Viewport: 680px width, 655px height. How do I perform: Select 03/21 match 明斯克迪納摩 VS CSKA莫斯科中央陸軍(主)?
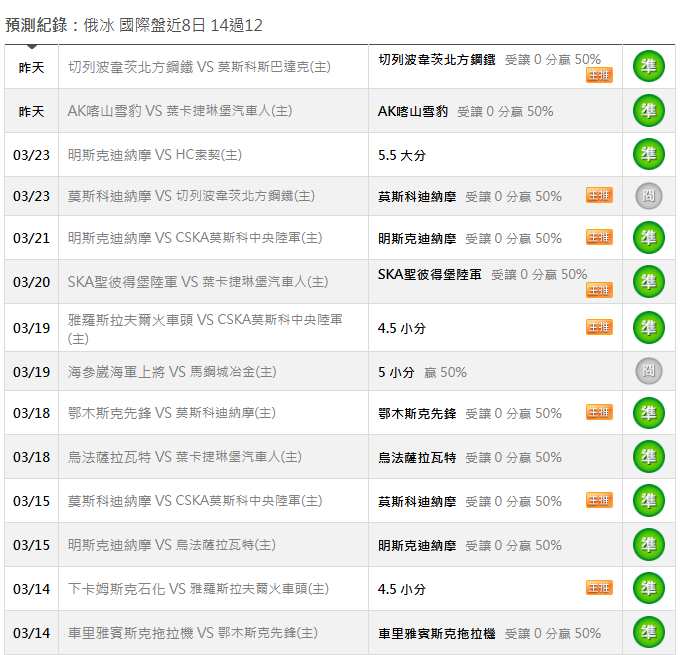tap(195, 238)
